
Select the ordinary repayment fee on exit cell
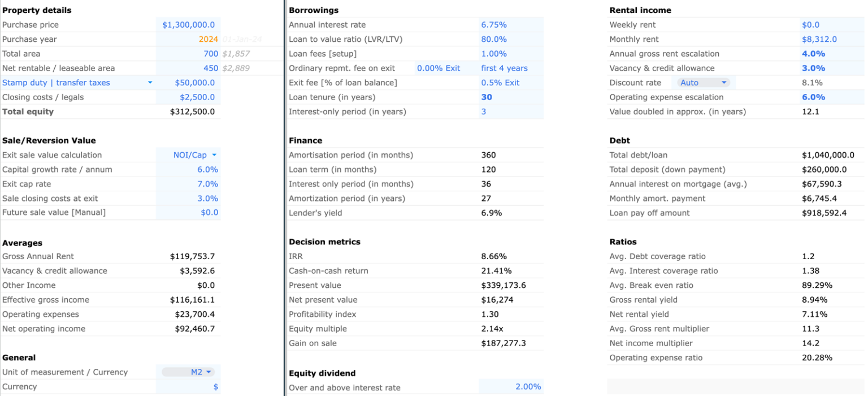[439, 68]
